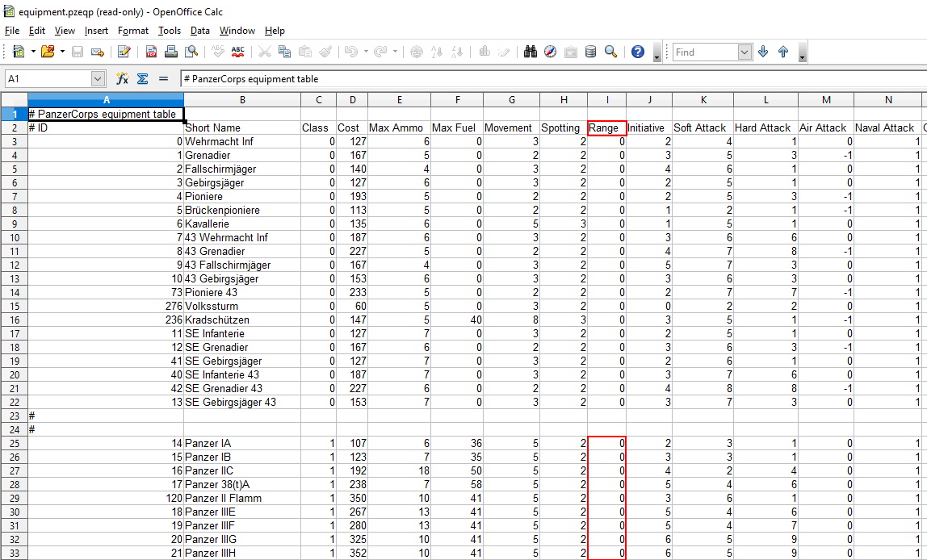This screenshot has height=560, width=927.
Task: Export directly as PDF icon
Action: [151, 52]
